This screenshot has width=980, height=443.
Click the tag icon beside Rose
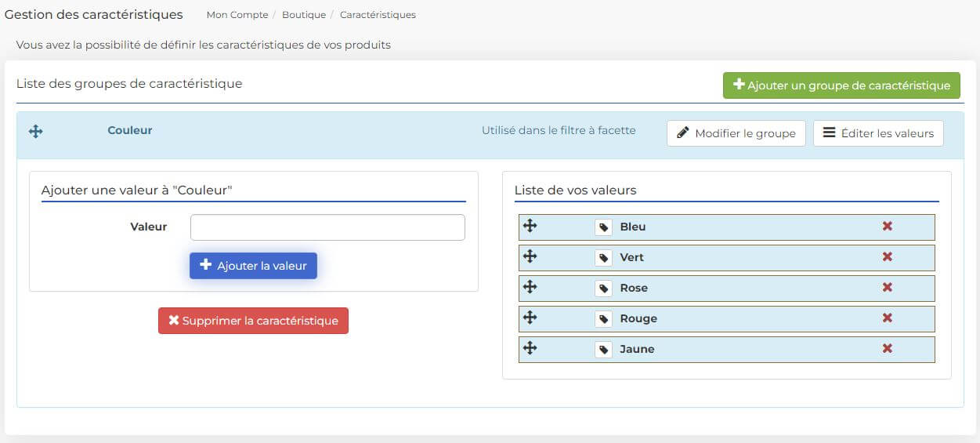603,289
